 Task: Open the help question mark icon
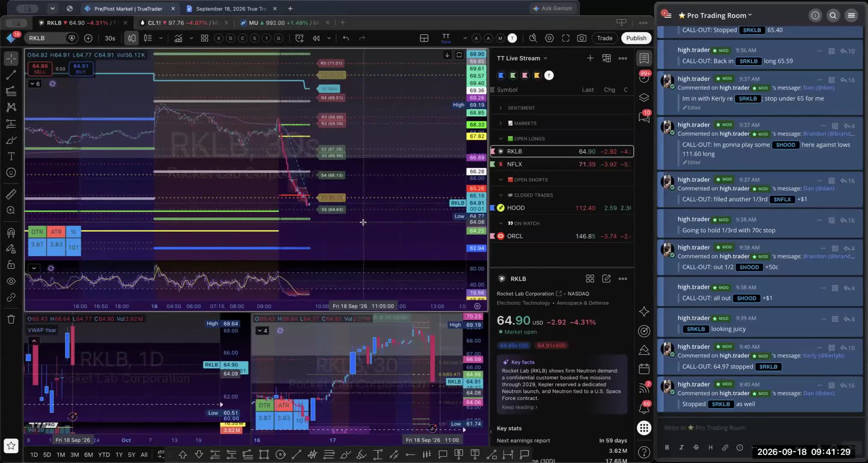(644, 452)
